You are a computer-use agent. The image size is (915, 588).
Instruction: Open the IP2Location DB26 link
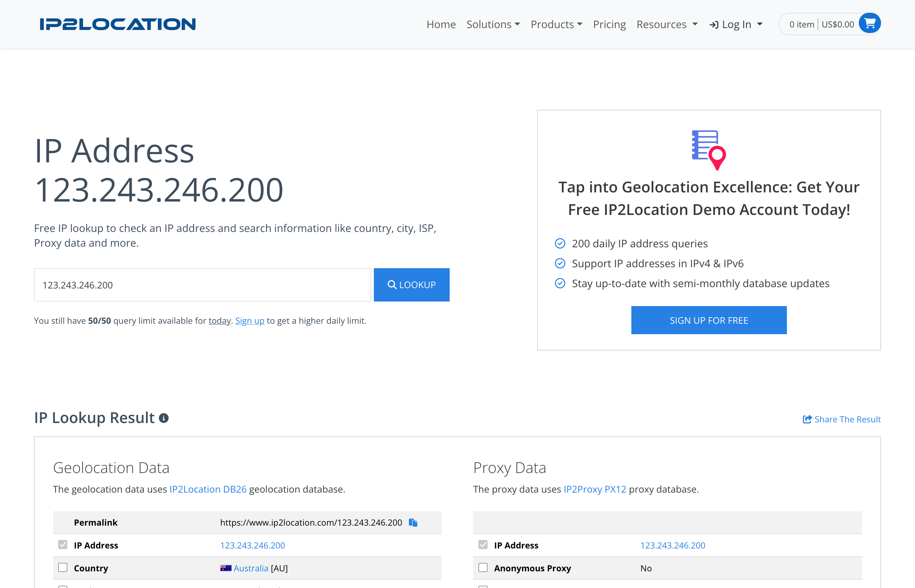208,489
